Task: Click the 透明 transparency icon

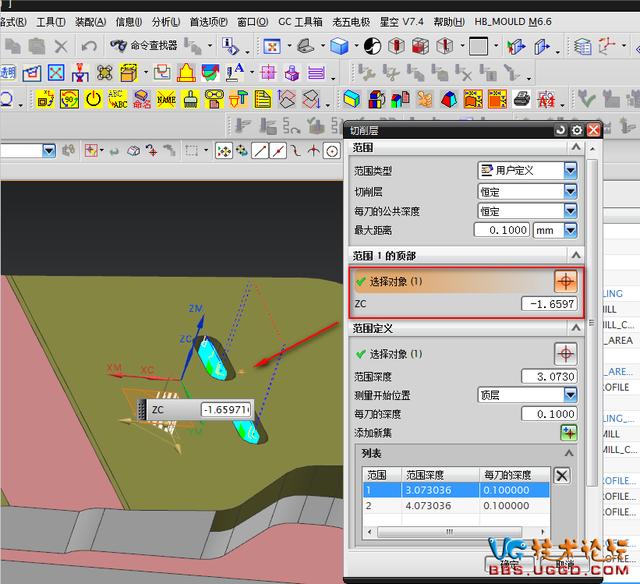Action: [8, 73]
